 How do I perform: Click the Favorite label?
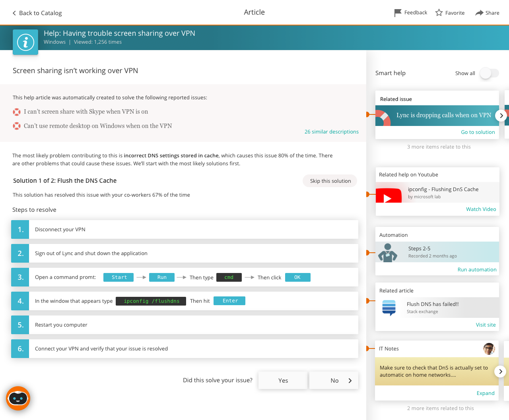click(455, 13)
